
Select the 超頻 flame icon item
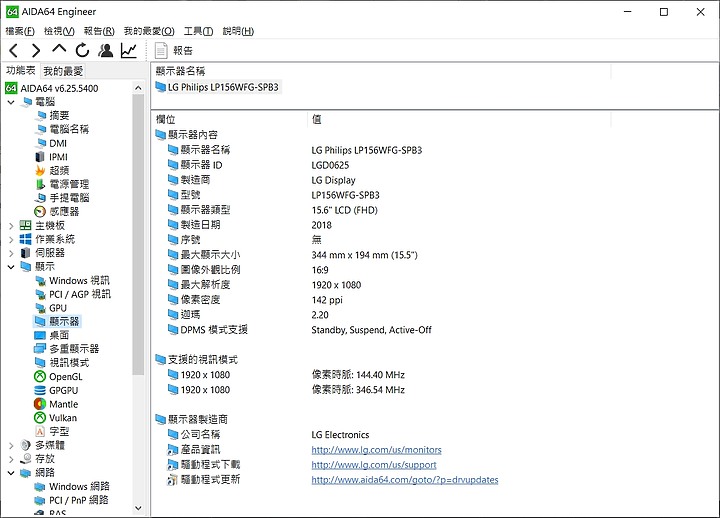(52, 170)
